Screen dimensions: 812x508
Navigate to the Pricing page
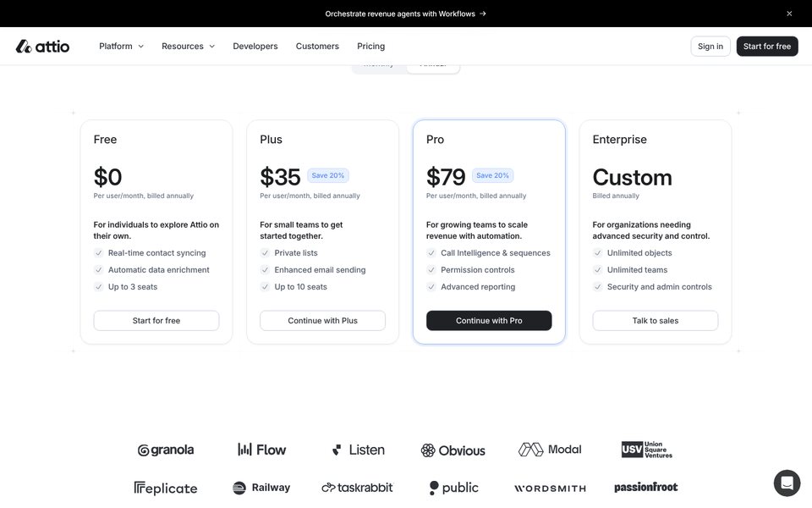[370, 46]
